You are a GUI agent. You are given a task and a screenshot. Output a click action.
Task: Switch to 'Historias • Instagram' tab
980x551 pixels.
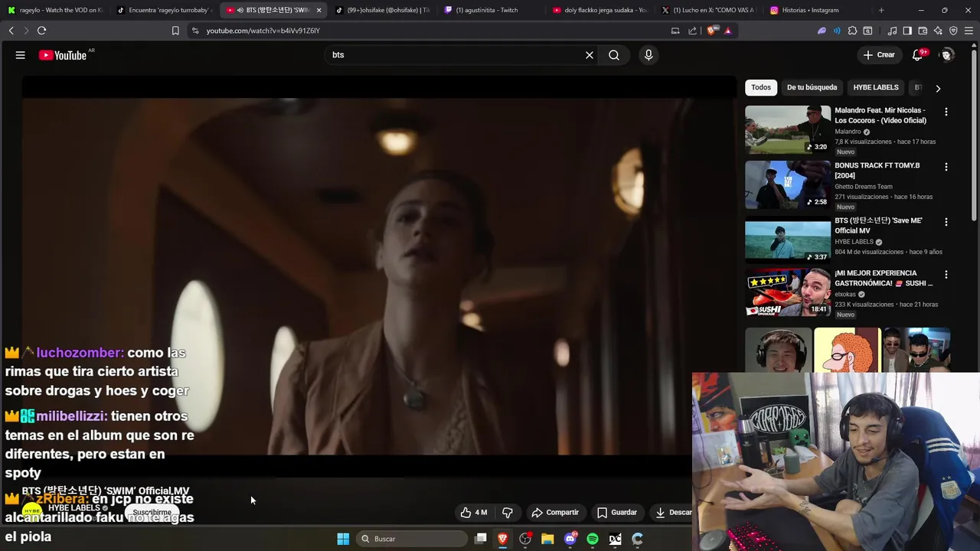coord(818,10)
